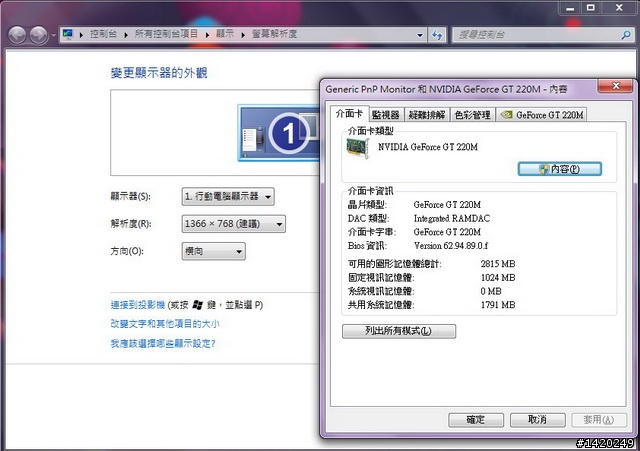Image resolution: width=640 pixels, height=451 pixels.
Task: Go back with the Back arrow button
Action: (x=17, y=35)
